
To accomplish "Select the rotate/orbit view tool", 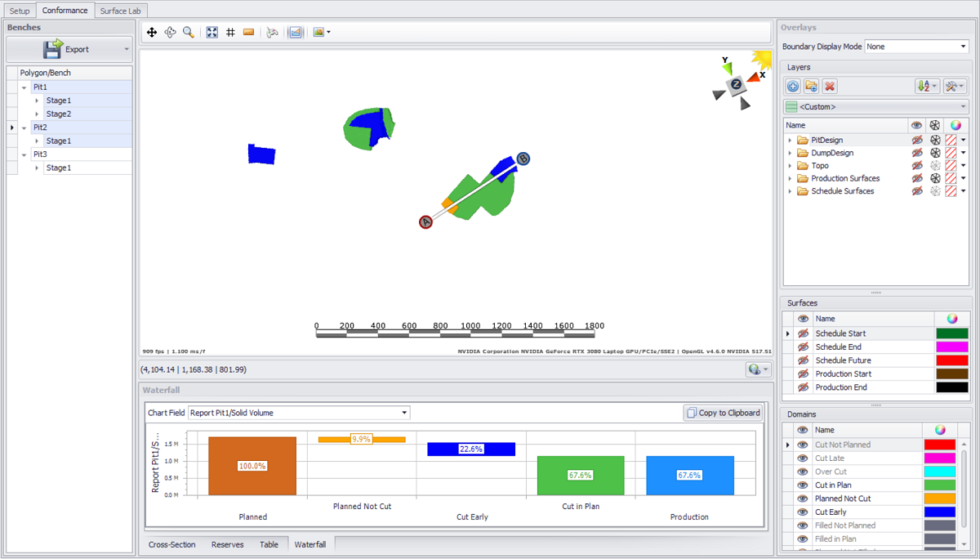I will [170, 33].
